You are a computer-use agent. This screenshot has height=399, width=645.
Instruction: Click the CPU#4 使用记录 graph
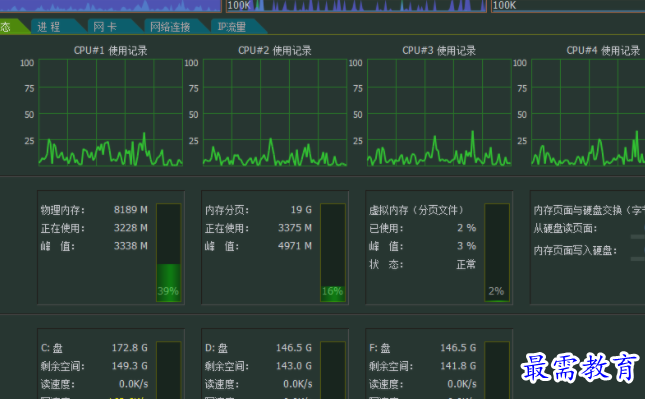588,113
